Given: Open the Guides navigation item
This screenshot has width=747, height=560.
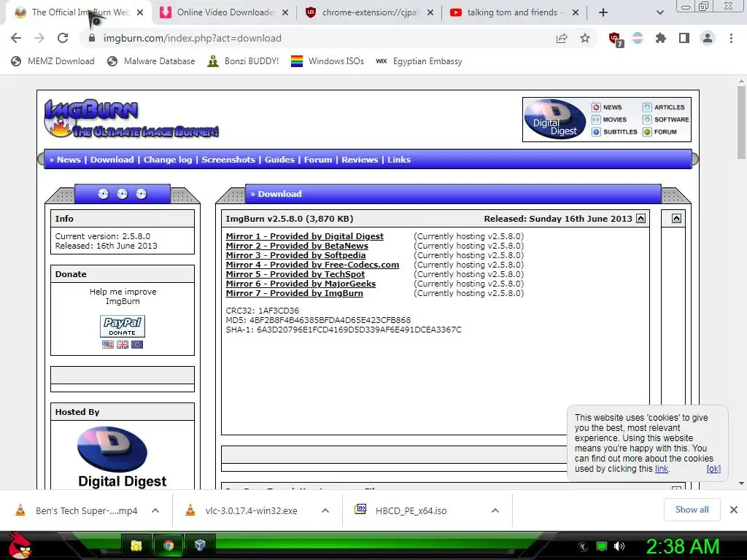Looking at the screenshot, I should click(x=279, y=160).
